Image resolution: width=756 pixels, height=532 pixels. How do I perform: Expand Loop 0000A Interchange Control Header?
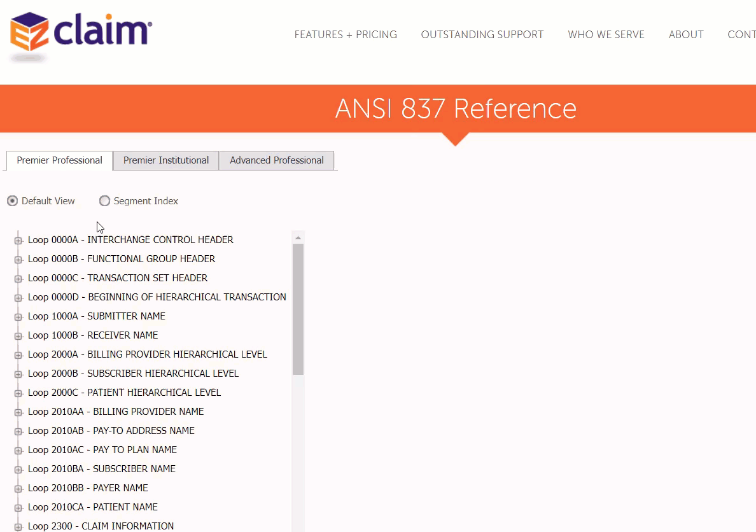18,240
